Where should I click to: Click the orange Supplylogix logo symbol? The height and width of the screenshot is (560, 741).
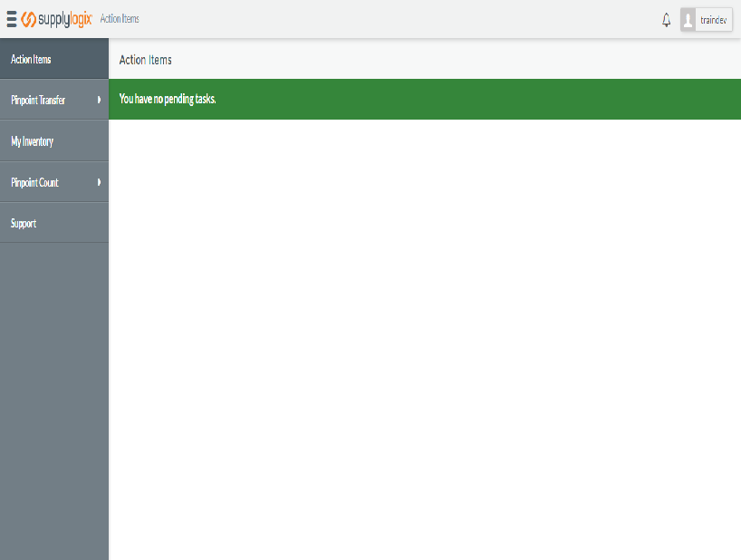coord(28,19)
